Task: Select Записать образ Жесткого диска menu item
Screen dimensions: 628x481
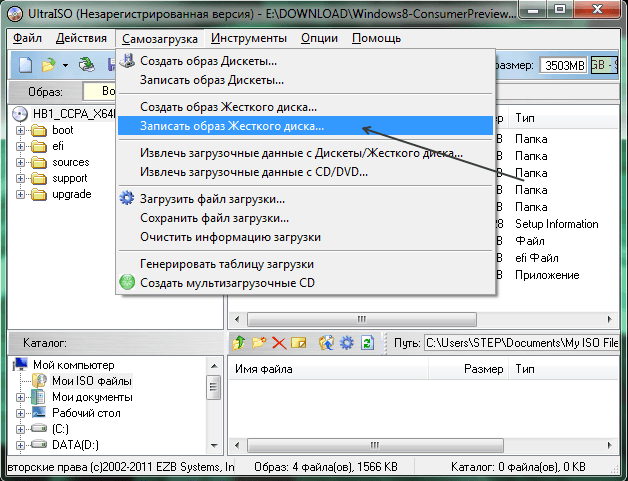Action: 232,126
